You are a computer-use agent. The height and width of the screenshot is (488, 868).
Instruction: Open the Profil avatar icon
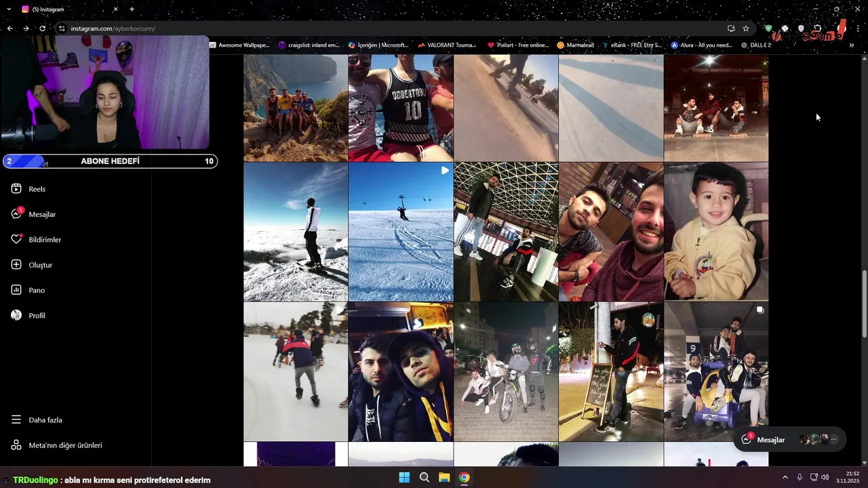pyautogui.click(x=16, y=315)
